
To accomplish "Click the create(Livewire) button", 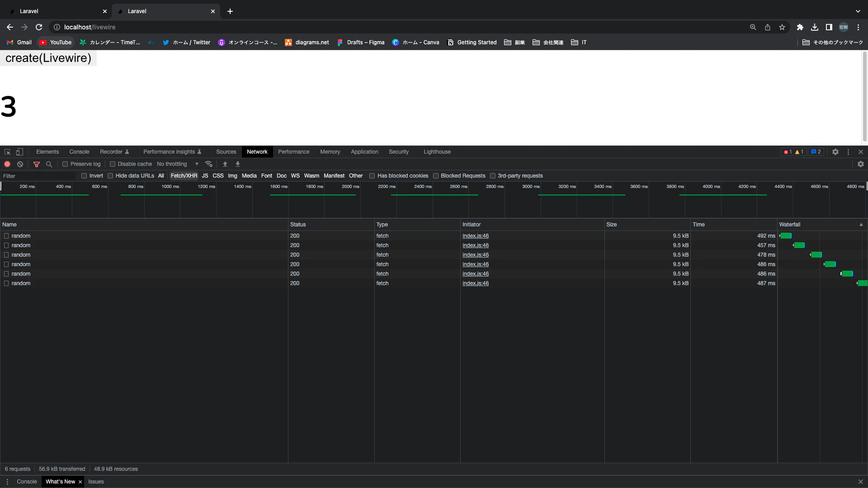I will tap(48, 58).
